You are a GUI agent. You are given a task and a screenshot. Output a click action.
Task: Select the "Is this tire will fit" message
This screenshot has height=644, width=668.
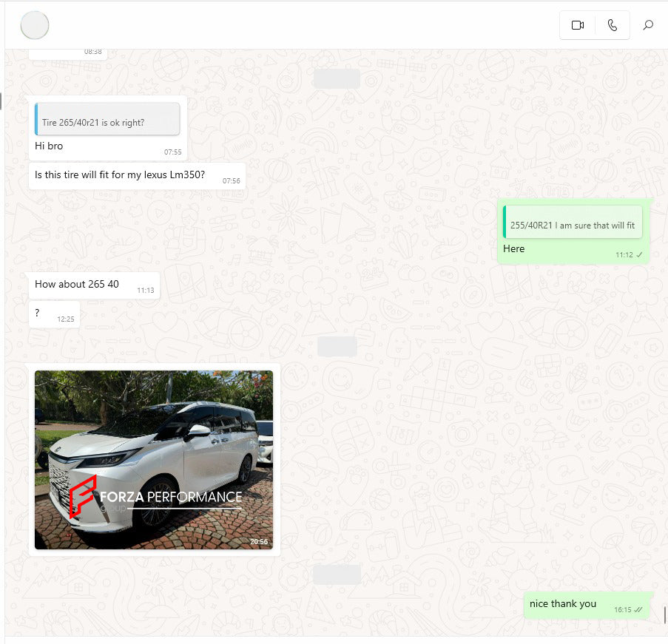click(120, 175)
